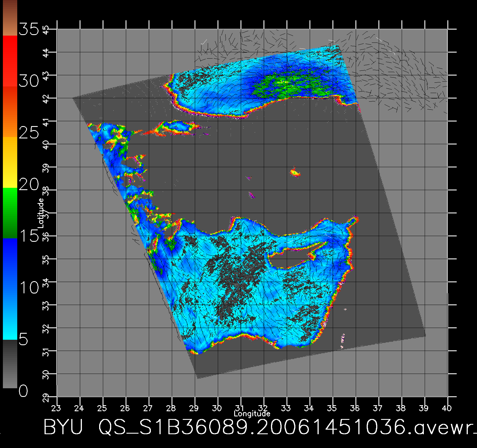
Task: Click longitude tick label 30
Action: click(217, 408)
